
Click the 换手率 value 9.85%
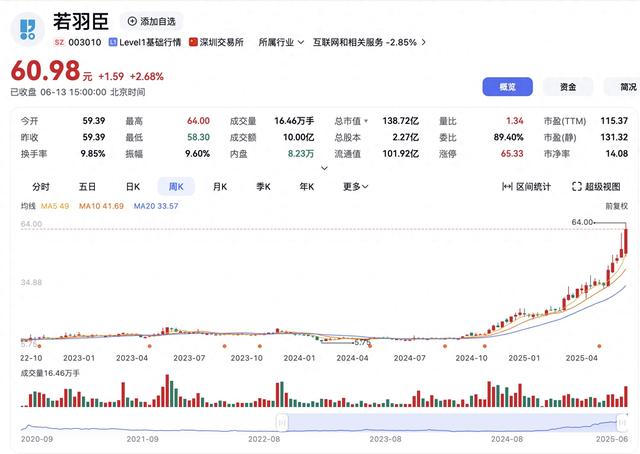click(93, 154)
